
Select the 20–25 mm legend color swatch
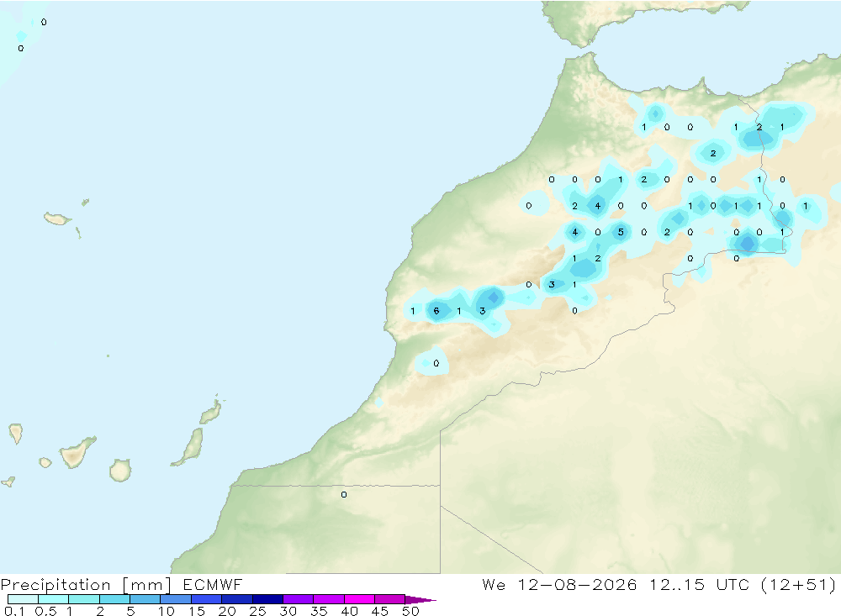tap(236, 599)
